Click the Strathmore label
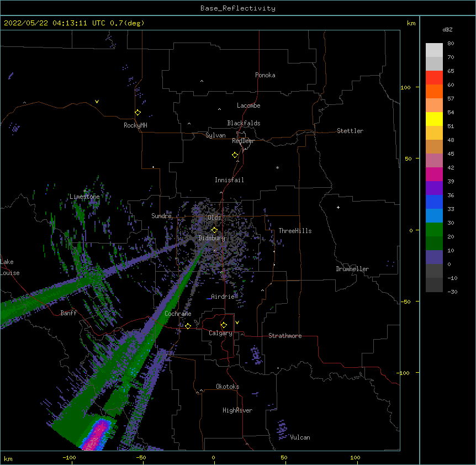The width and height of the screenshot is (476, 465). click(285, 336)
